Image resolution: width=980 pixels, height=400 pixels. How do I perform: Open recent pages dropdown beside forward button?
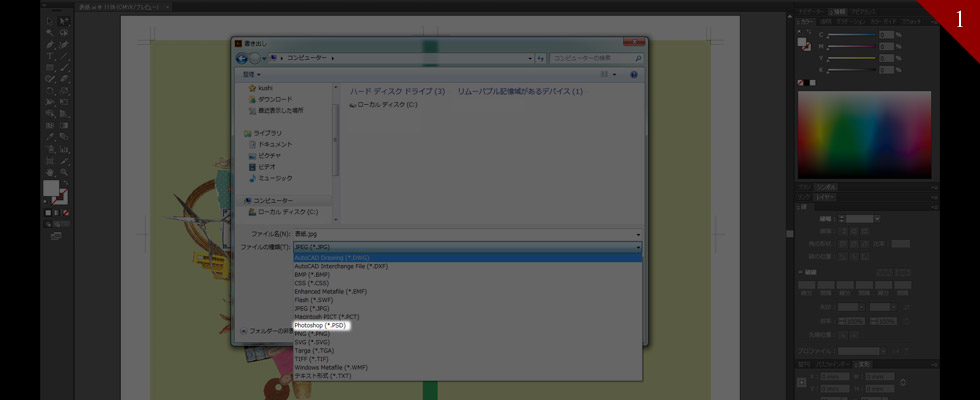[x=265, y=58]
